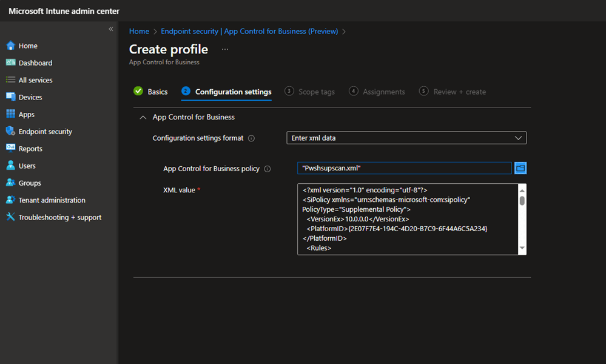
Task: Collapse the sidebar with double-chevron icon
Action: pos(111,29)
